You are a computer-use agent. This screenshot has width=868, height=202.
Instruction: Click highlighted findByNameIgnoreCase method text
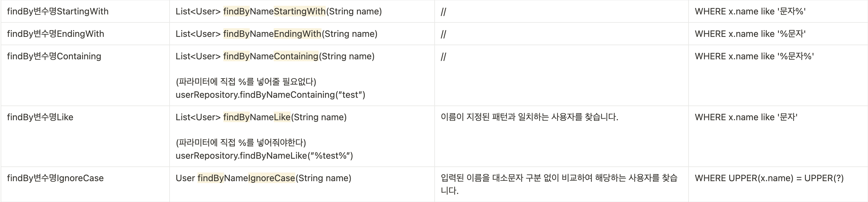pos(246,178)
